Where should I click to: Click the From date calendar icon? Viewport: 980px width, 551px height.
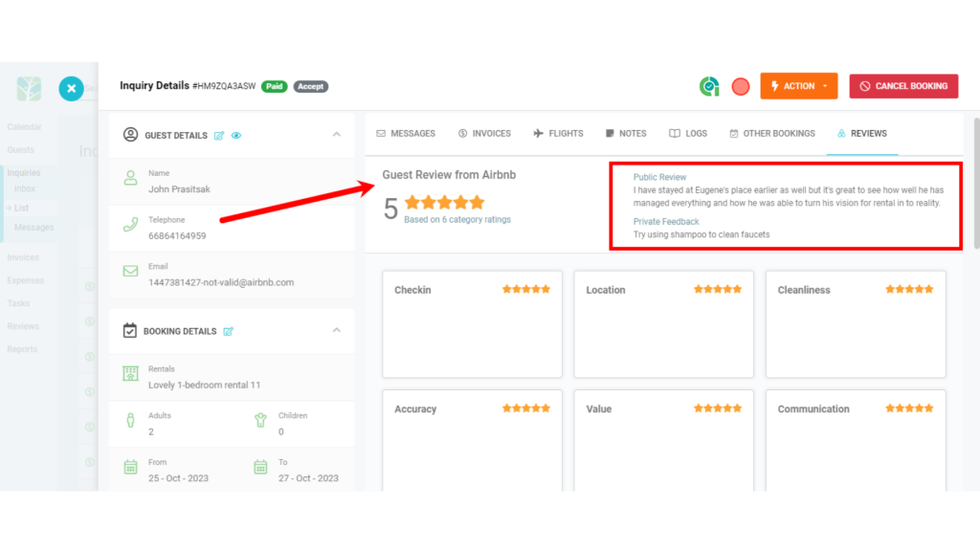pos(130,467)
